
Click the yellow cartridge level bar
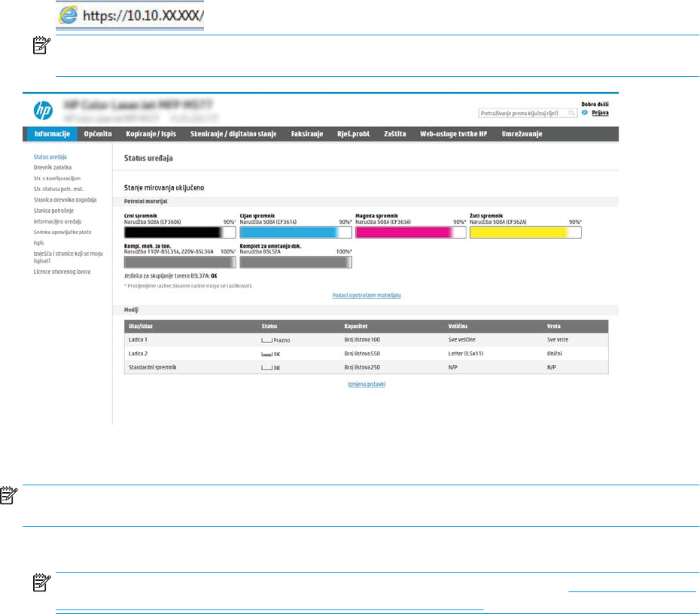[525, 233]
